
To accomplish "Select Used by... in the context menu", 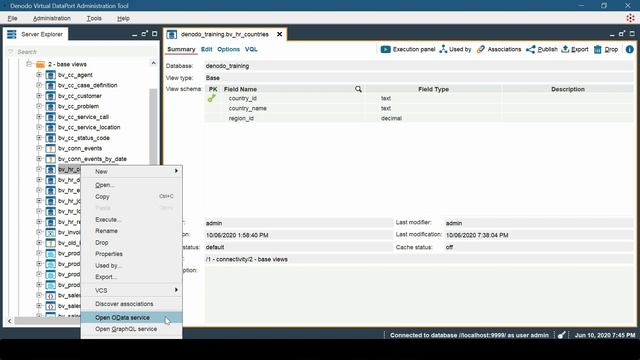I will click(x=131, y=265).
